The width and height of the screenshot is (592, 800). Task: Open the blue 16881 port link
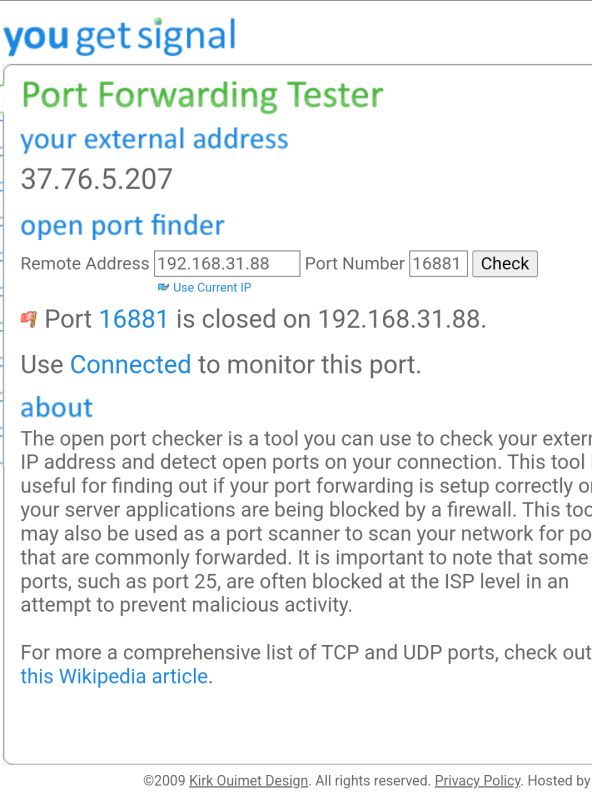134,319
